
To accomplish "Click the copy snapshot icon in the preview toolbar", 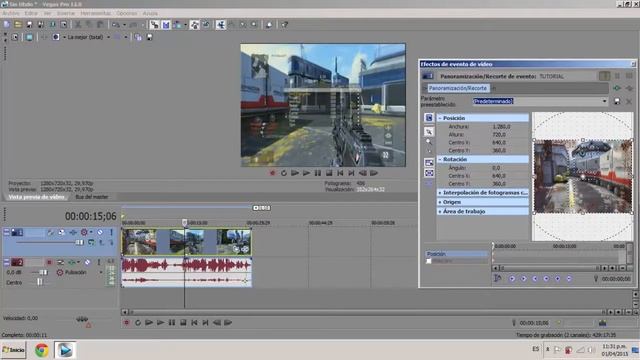I will point(138,37).
